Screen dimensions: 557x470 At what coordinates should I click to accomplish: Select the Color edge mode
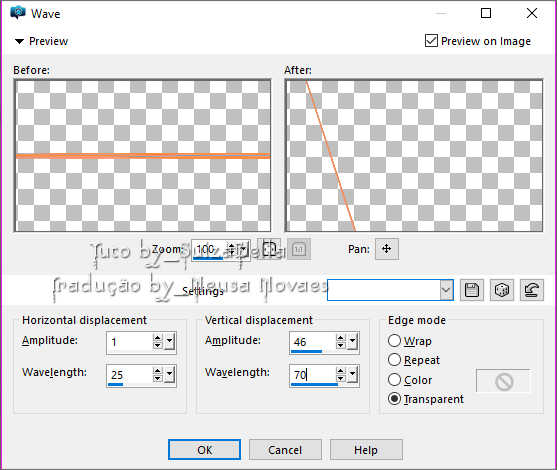point(394,379)
